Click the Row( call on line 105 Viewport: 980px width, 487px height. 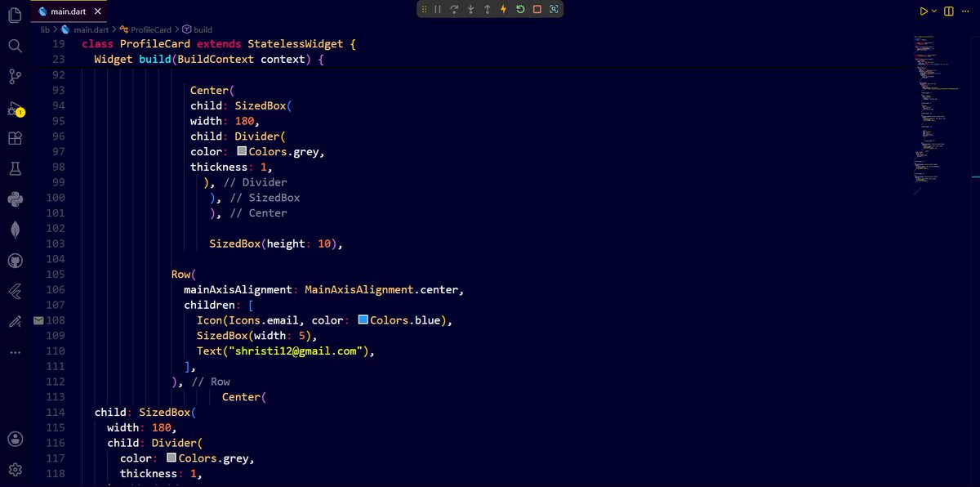[184, 275]
